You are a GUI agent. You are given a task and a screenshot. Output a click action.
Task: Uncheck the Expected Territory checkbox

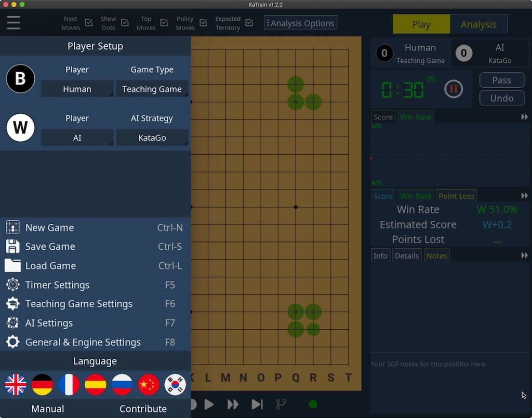[x=249, y=23]
